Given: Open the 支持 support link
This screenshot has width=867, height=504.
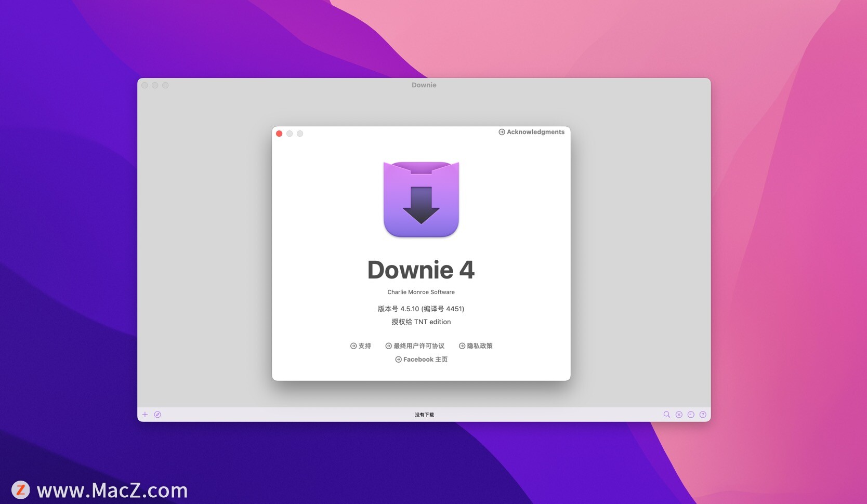Looking at the screenshot, I should [x=361, y=346].
